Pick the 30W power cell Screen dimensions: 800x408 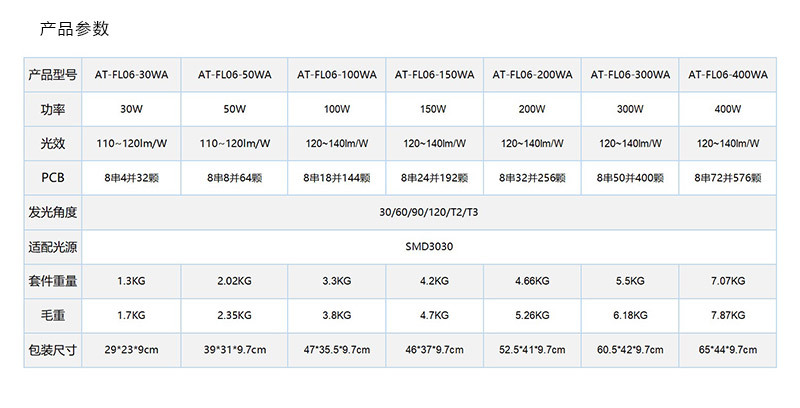(x=131, y=109)
